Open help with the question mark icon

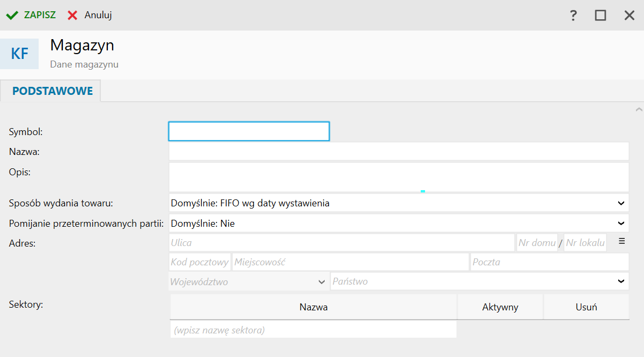coord(573,15)
